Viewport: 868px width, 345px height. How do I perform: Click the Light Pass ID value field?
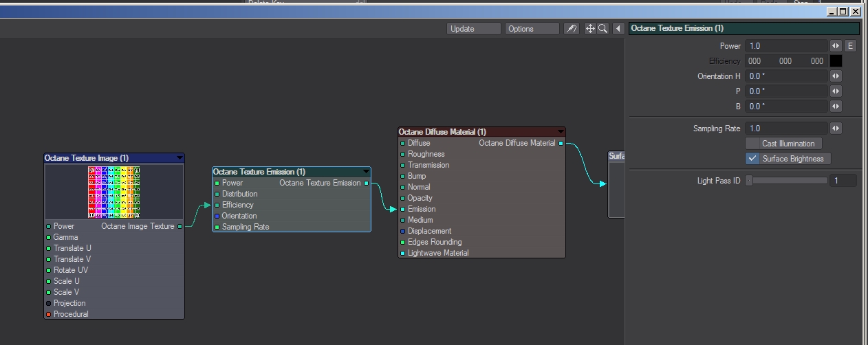844,181
